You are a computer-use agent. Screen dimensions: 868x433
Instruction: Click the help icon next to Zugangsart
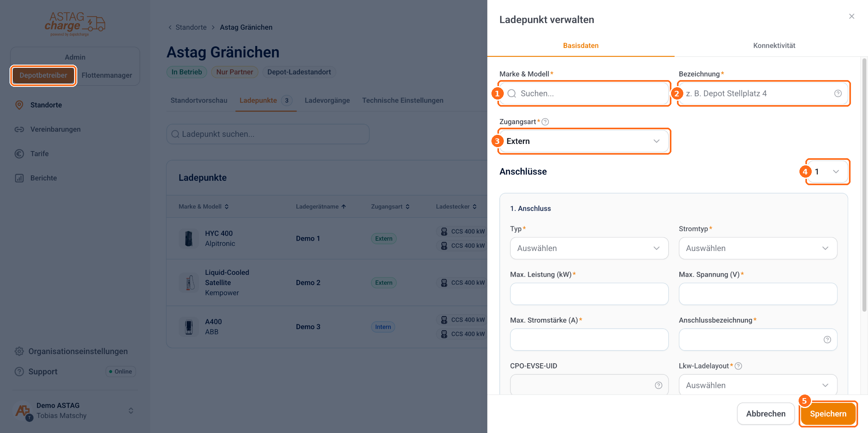545,122
